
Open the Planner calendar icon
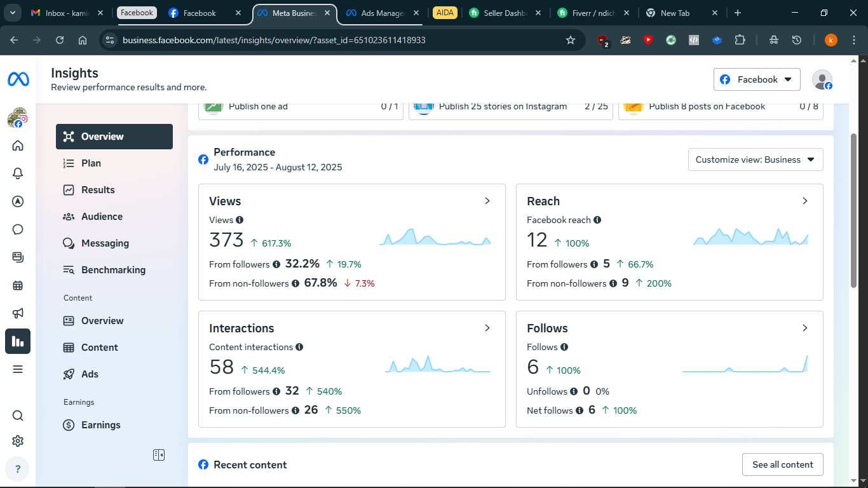pos(18,285)
